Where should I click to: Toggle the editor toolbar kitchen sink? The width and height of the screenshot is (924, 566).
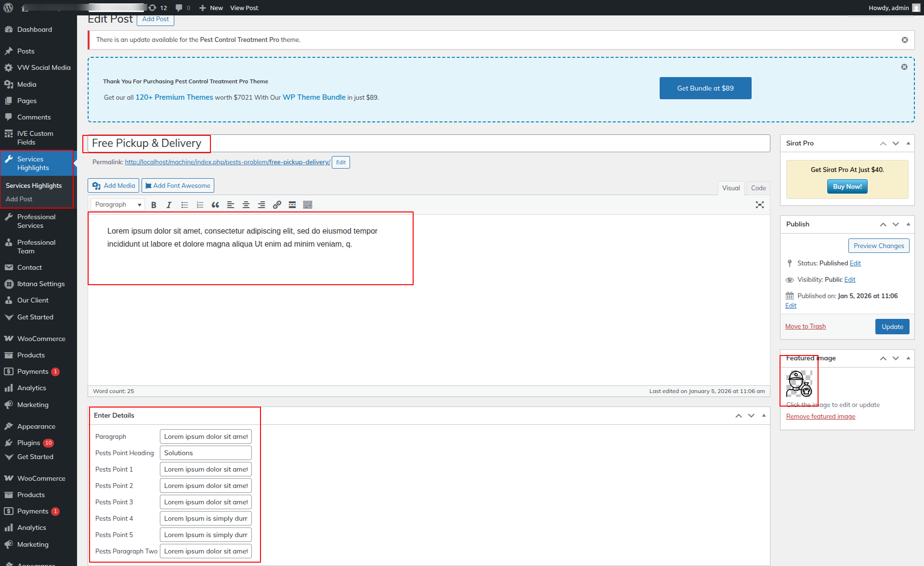[308, 205]
